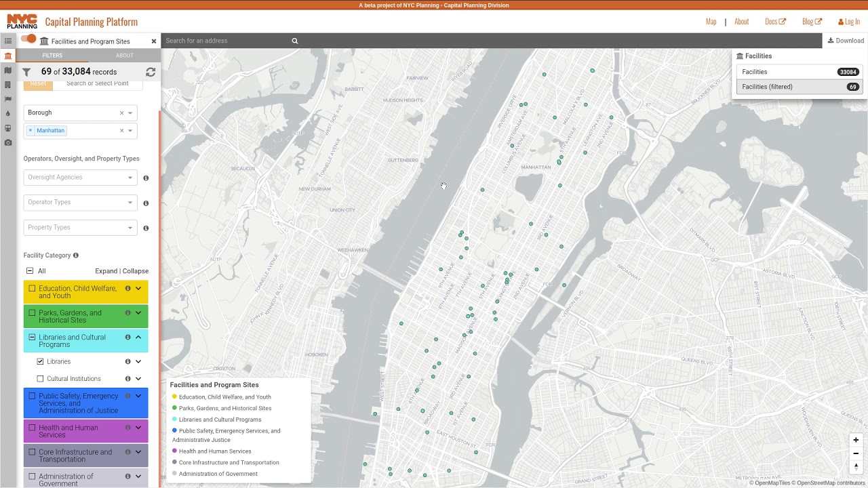Click the water drop icon in sidebar
This screenshot has height=488, width=868.
pyautogui.click(x=8, y=114)
